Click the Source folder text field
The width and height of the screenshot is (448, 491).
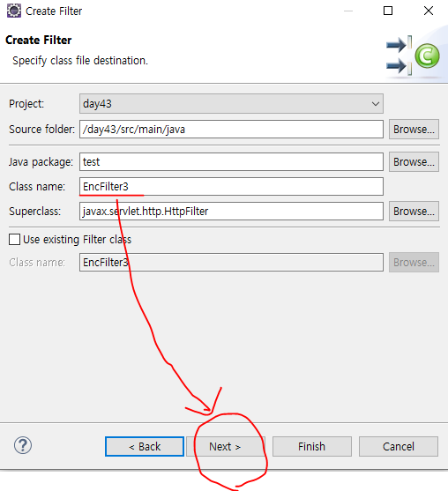(x=231, y=129)
